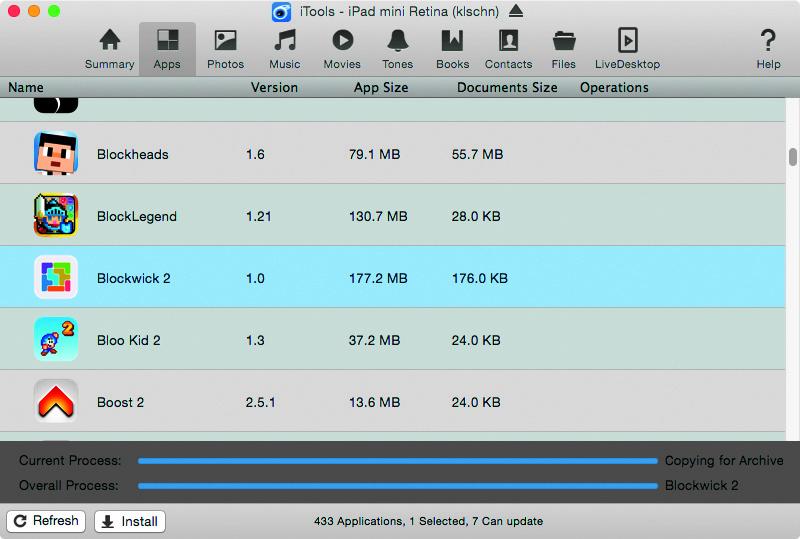
Task: Sort by Documents Size column header
Action: point(507,87)
